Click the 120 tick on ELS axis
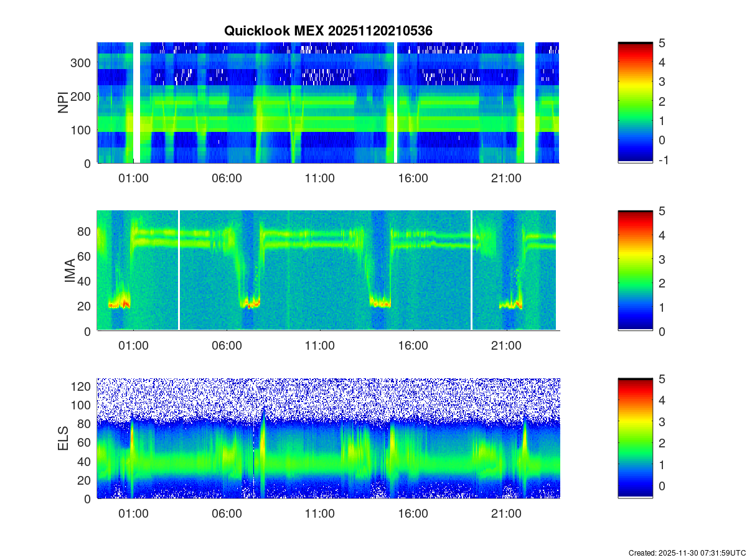 click(x=82, y=386)
